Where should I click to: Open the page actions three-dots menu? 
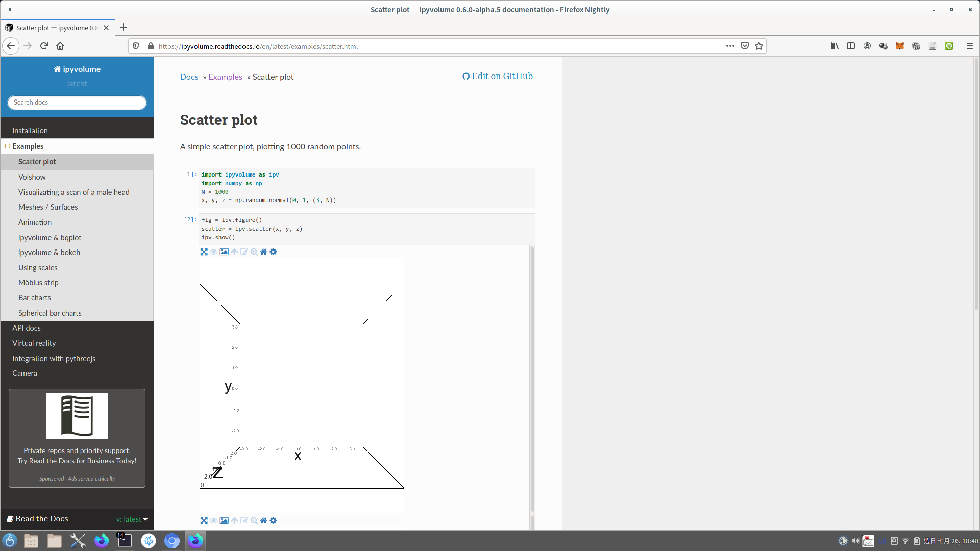(730, 46)
